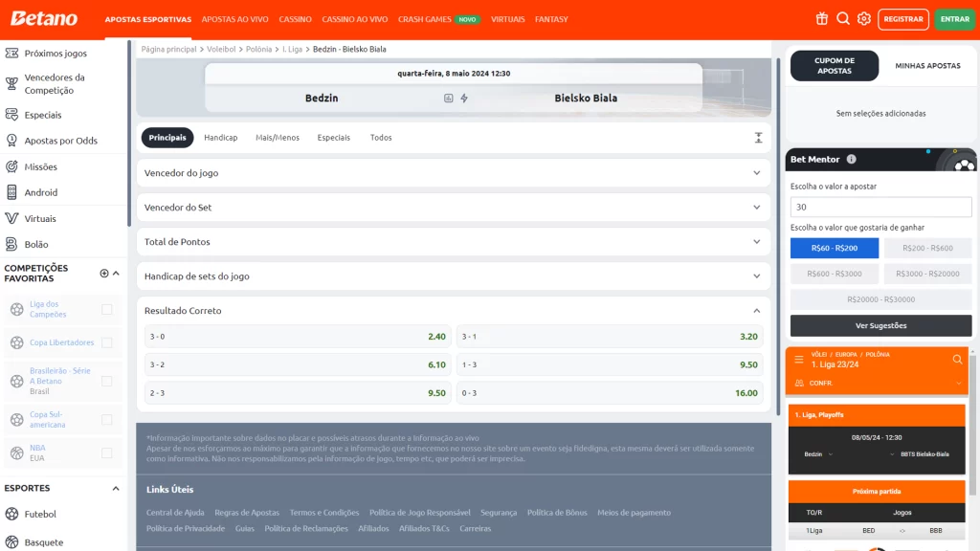This screenshot has height=551, width=980.
Task: Tick the NBA EUA checkbox
Action: click(107, 452)
